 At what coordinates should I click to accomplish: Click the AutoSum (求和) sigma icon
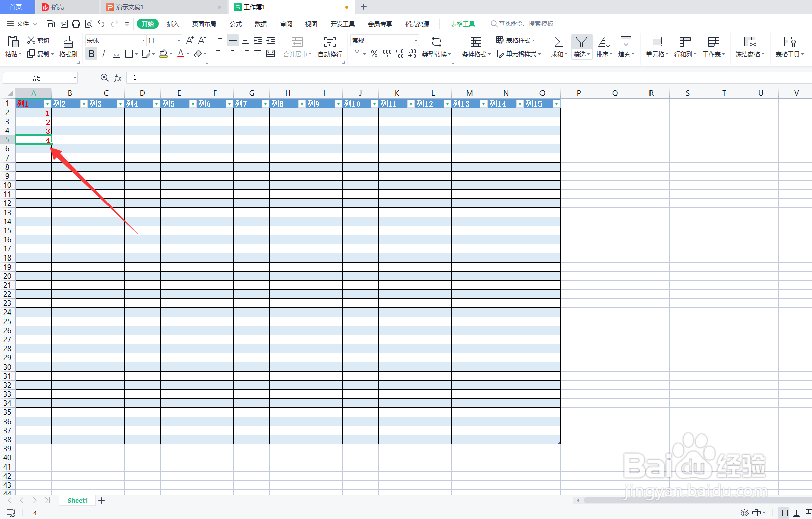559,42
